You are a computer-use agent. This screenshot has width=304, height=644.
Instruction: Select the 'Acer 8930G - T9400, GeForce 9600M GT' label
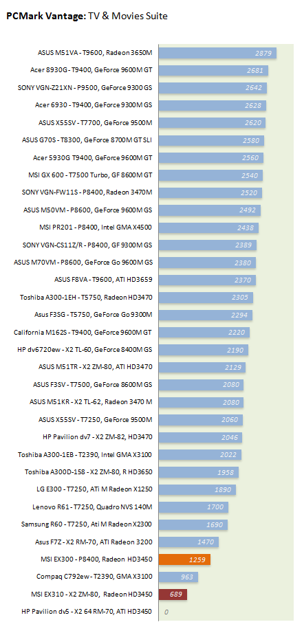point(91,70)
